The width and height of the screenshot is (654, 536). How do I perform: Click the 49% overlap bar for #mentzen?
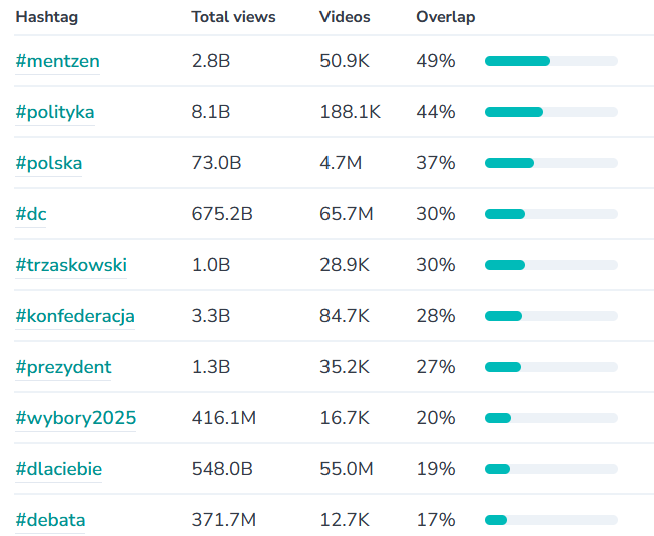click(x=551, y=61)
